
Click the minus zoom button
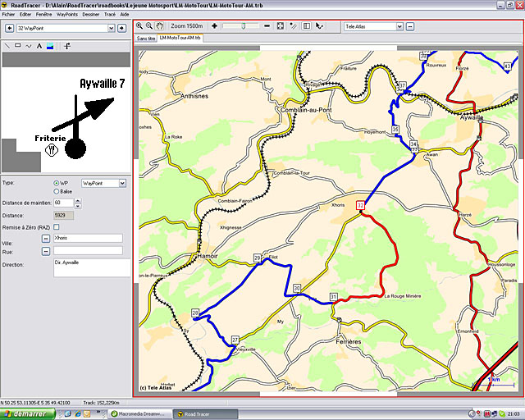267,25
